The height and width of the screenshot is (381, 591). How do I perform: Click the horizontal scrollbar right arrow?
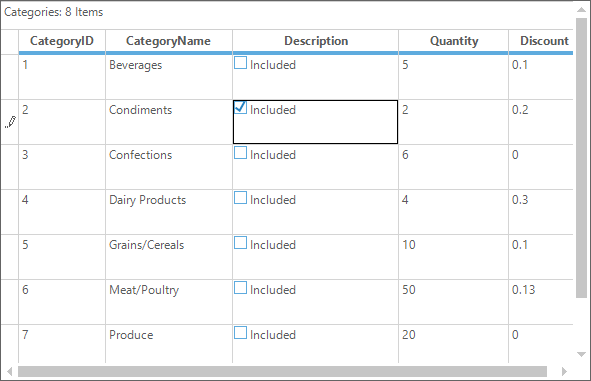(x=564, y=371)
